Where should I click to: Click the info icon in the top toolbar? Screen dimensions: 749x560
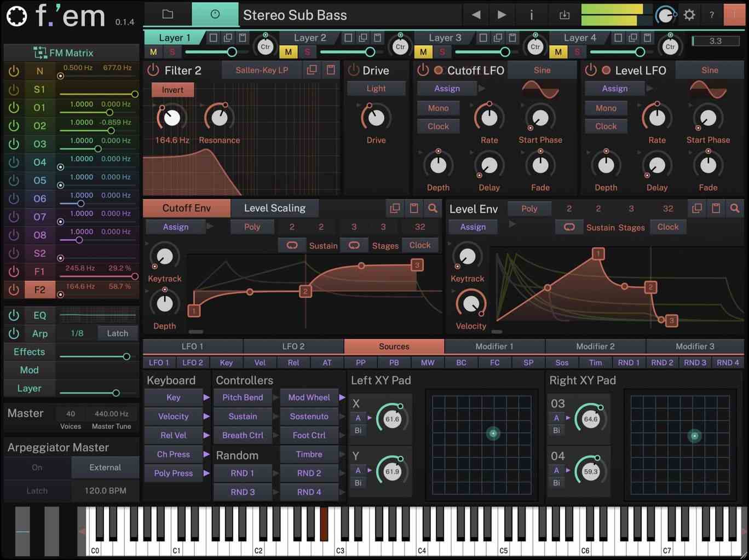coord(531,15)
